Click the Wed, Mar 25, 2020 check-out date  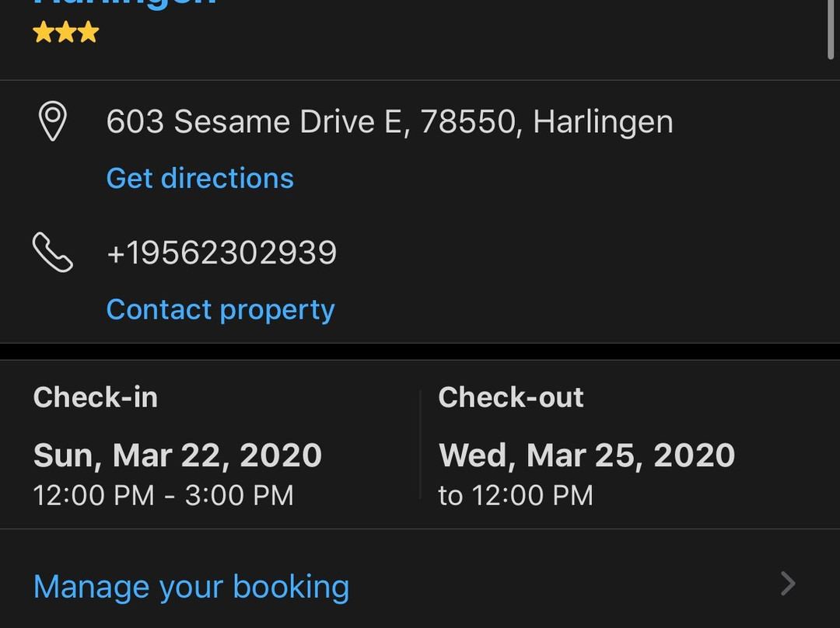point(586,455)
